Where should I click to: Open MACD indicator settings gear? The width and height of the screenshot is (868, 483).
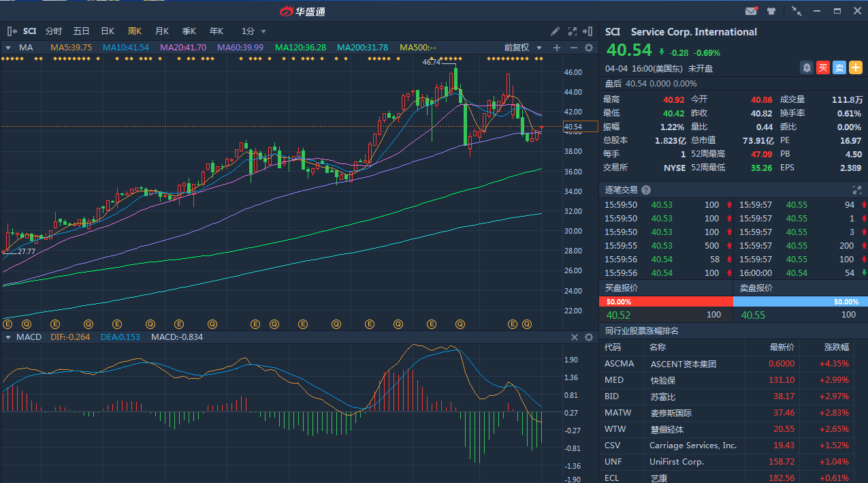pos(589,337)
